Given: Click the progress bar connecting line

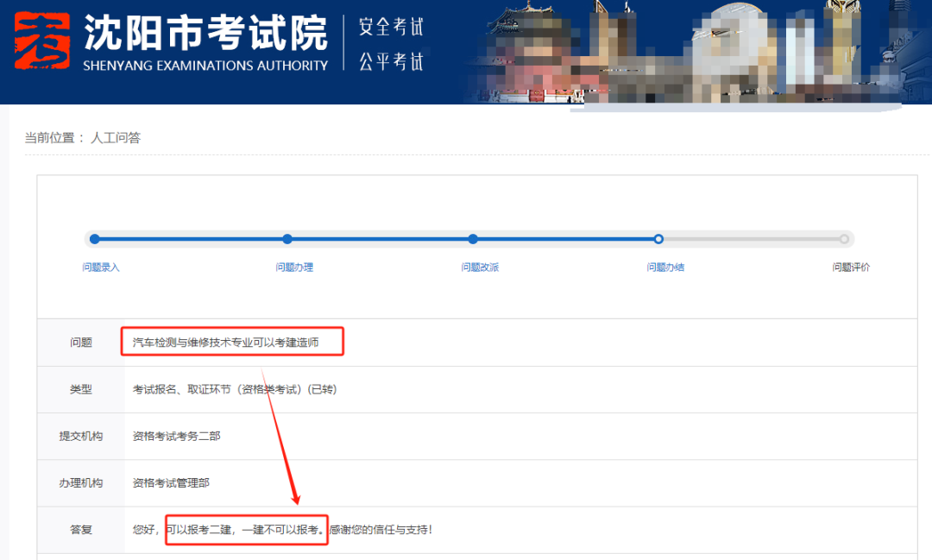Looking at the screenshot, I should [x=380, y=239].
